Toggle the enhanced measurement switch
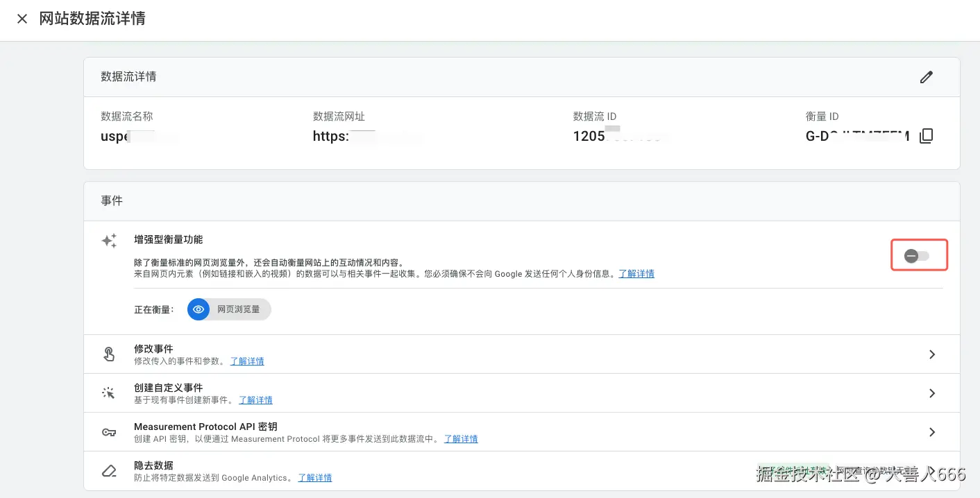The width and height of the screenshot is (980, 498). click(917, 257)
